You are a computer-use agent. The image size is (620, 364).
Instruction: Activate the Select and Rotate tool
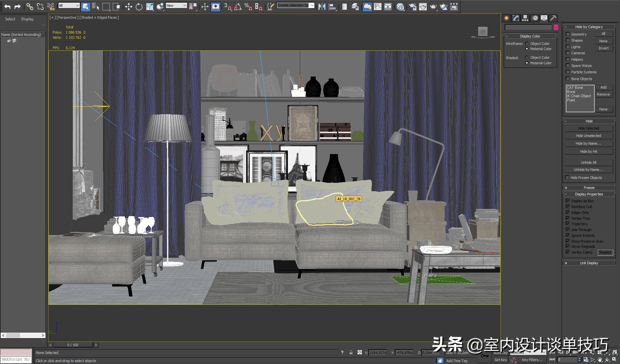[139, 6]
